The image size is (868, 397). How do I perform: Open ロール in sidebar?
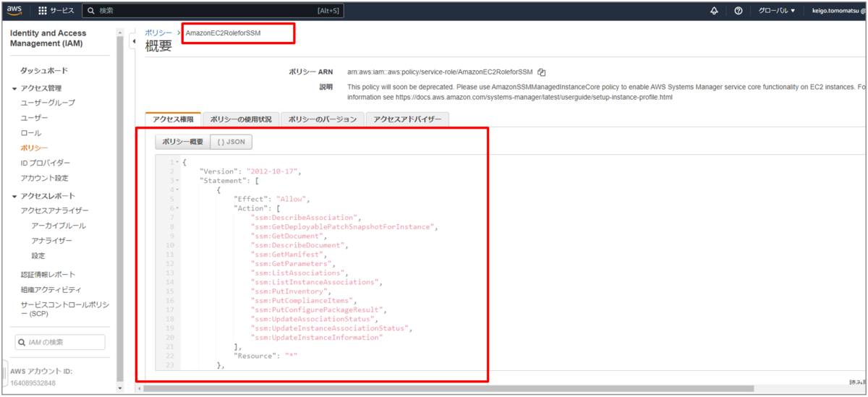(30, 133)
